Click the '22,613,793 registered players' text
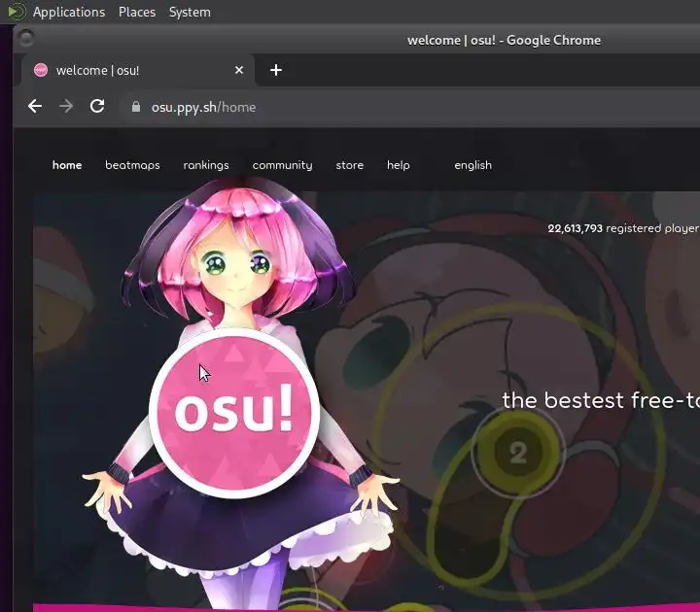 (623, 228)
